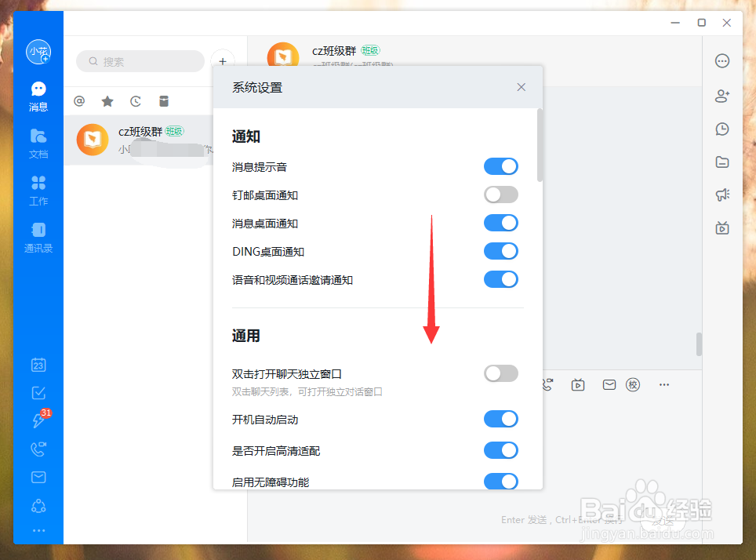This screenshot has width=756, height=560.
Task: Click the 通知 section heading
Action: click(x=246, y=137)
